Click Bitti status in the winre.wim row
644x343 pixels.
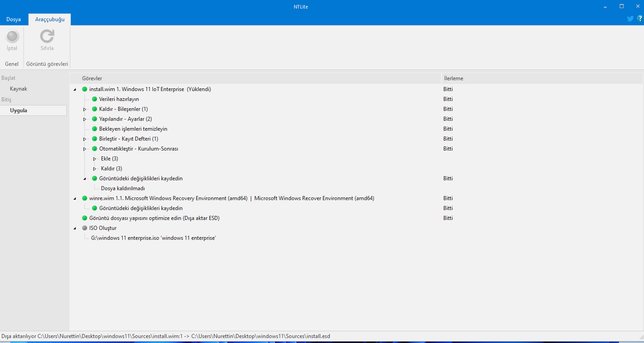pos(448,198)
